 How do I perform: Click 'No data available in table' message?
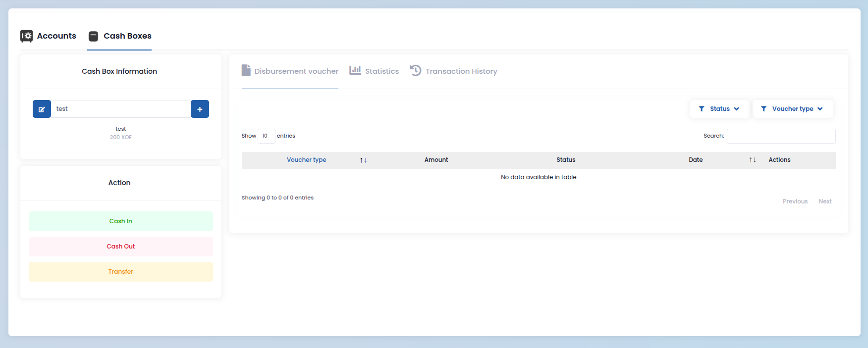[539, 177]
